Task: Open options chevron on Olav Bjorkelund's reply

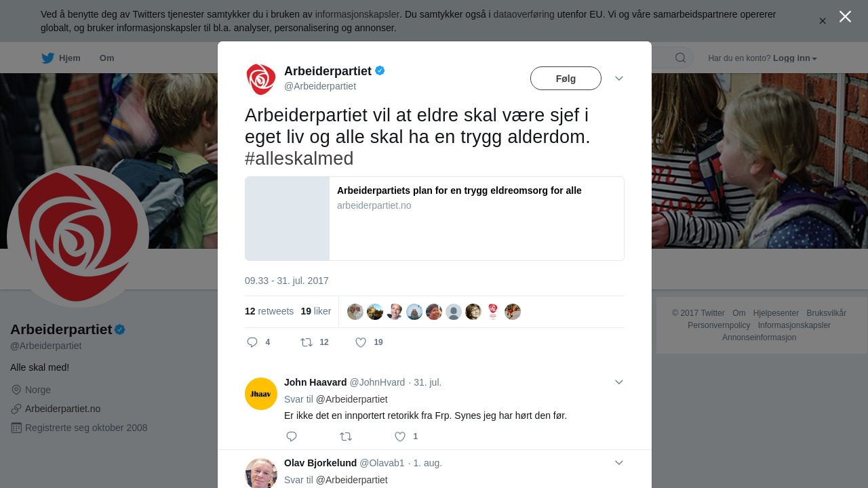Action: (619, 463)
